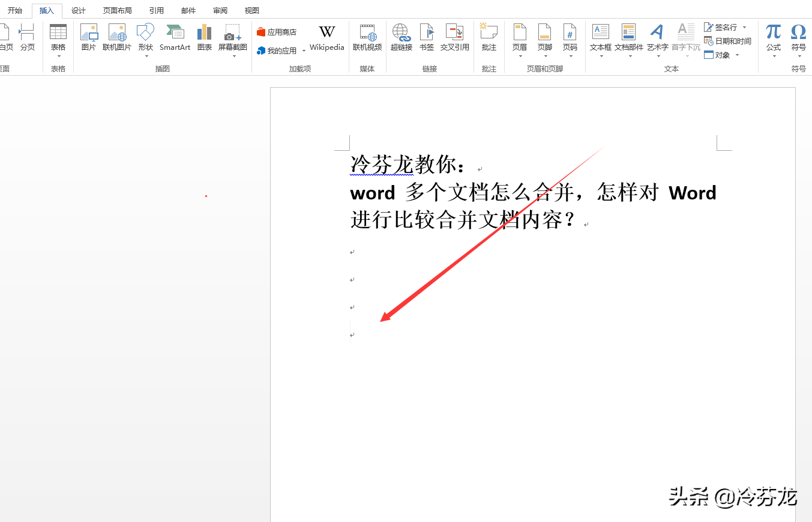The height and width of the screenshot is (522, 812).
Task: Add a 超链接 hyperlink
Action: click(401, 38)
